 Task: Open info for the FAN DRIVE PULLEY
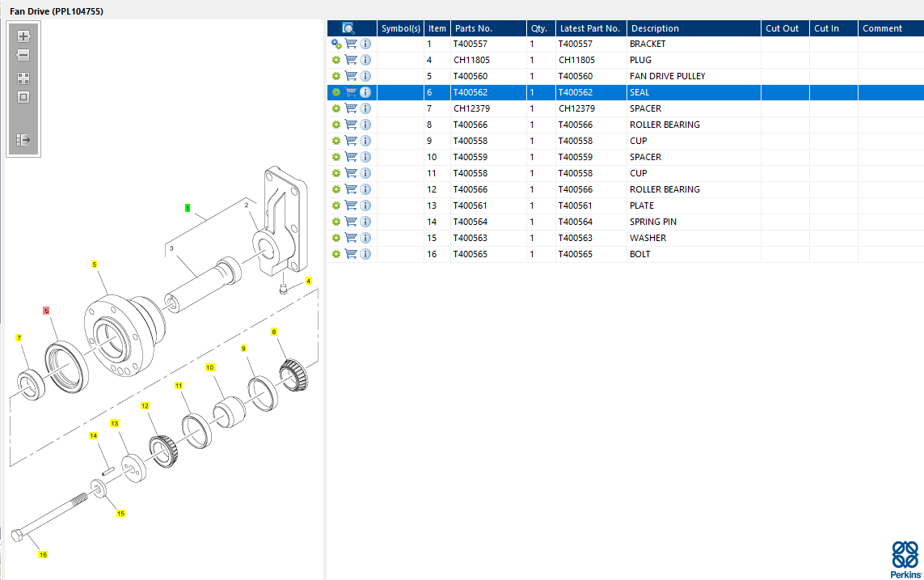tap(365, 76)
